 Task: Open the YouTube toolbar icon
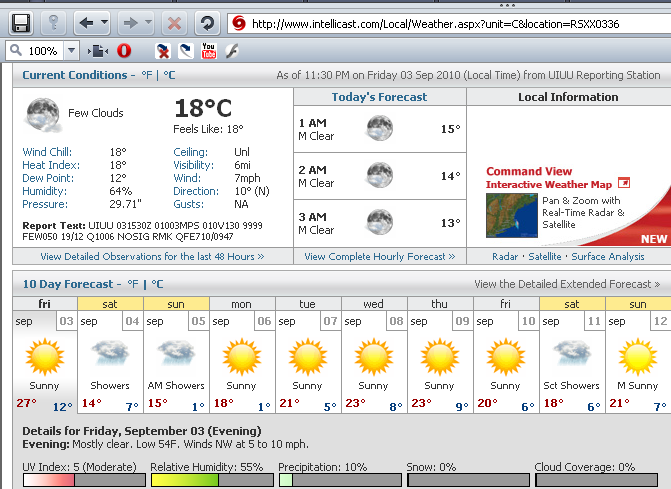click(x=209, y=51)
